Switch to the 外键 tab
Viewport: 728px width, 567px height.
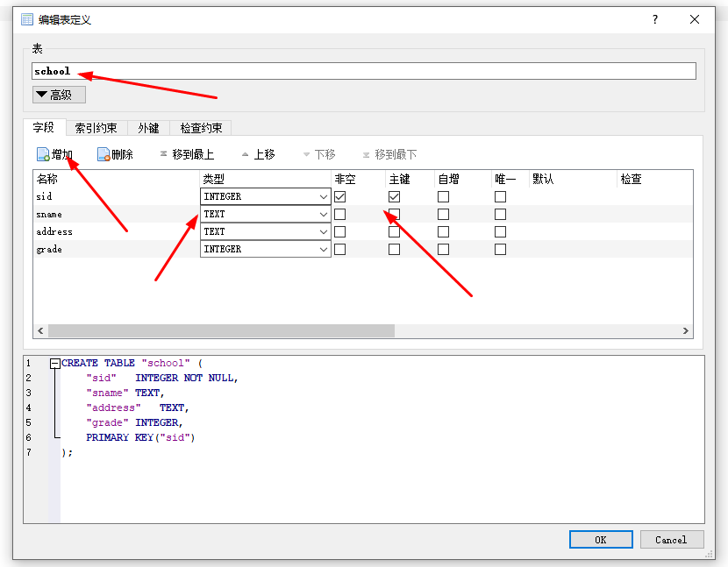[148, 128]
